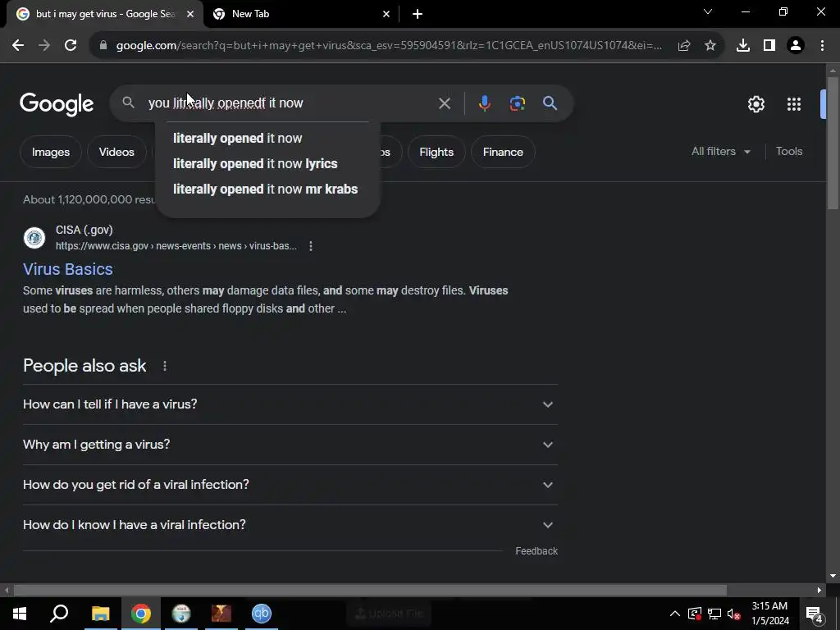
Task: Click the Google logo
Action: [57, 104]
